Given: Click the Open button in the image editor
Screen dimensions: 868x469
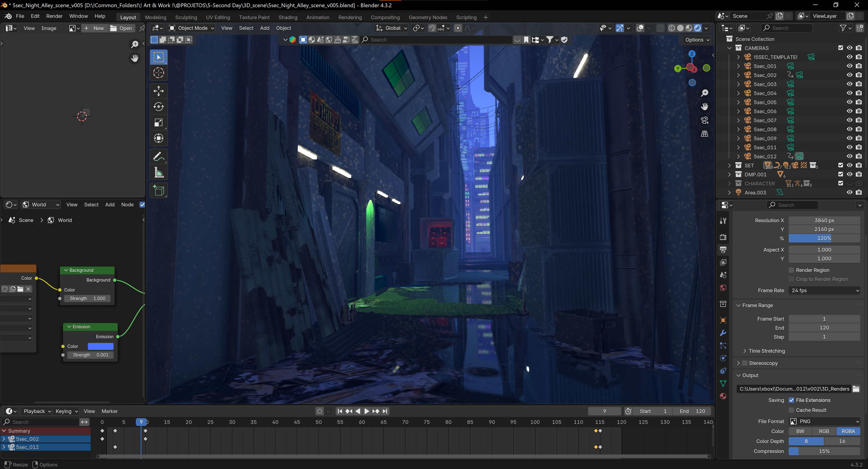Looking at the screenshot, I should click(x=122, y=28).
